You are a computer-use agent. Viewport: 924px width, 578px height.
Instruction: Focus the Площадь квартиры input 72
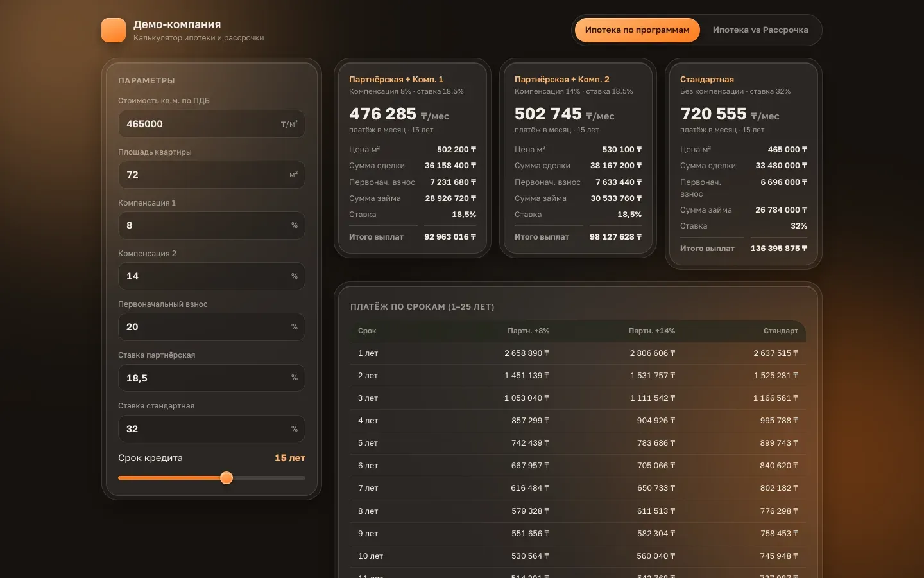click(212, 175)
